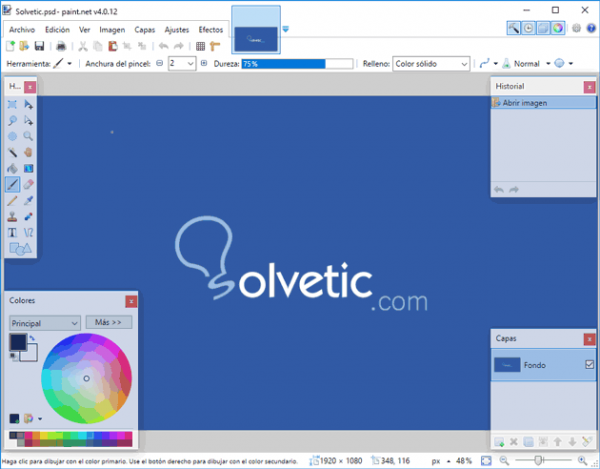The image size is (600, 469).
Task: Open the Ver menu
Action: pyautogui.click(x=85, y=30)
